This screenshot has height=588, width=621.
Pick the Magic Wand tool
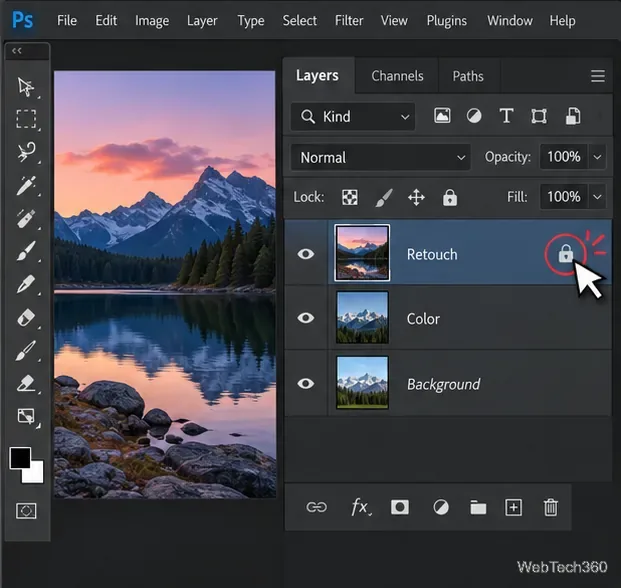coord(26,185)
